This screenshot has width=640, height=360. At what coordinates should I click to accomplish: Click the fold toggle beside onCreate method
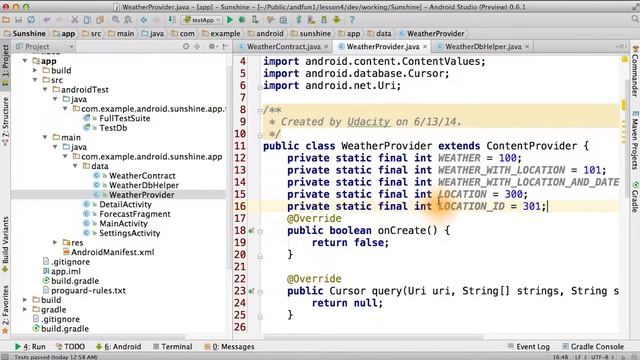tap(260, 231)
